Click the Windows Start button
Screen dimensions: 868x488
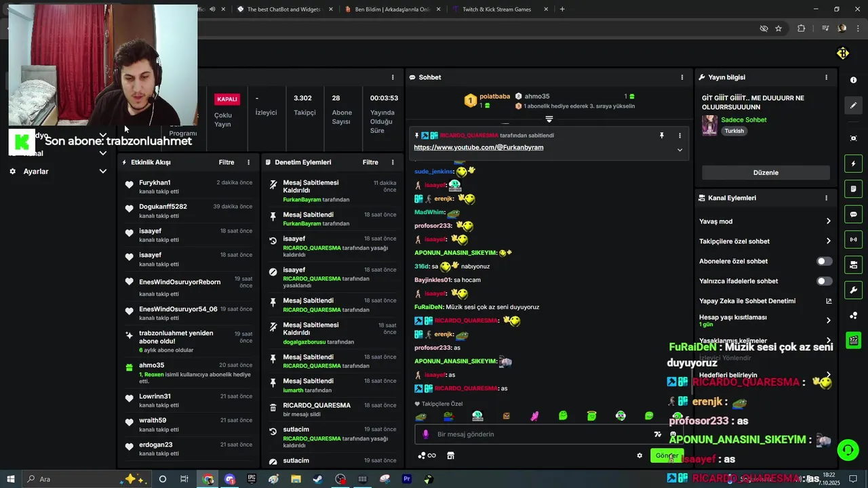coord(11,479)
